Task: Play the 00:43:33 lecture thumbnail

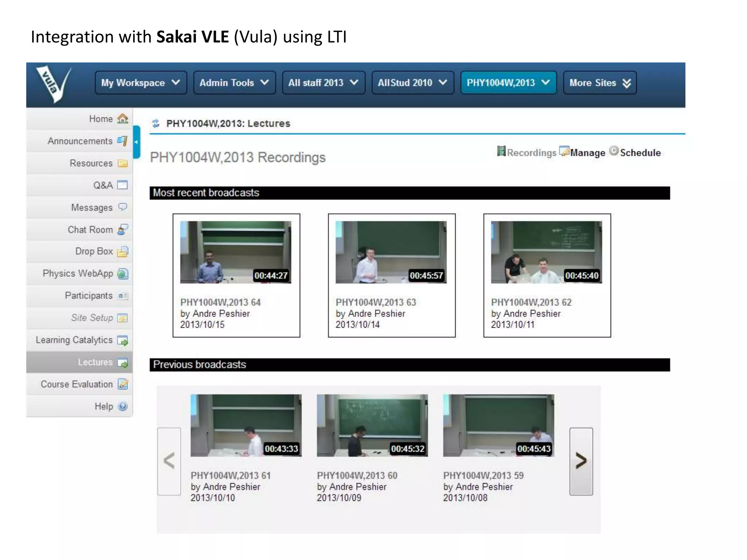Action: (x=246, y=425)
